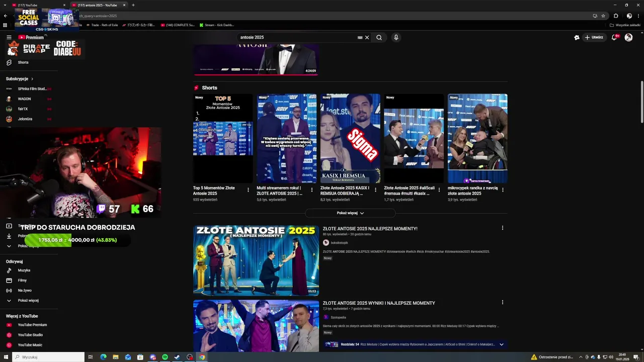Open the 4:24:09 video thumbnail at top

[x=256, y=59]
